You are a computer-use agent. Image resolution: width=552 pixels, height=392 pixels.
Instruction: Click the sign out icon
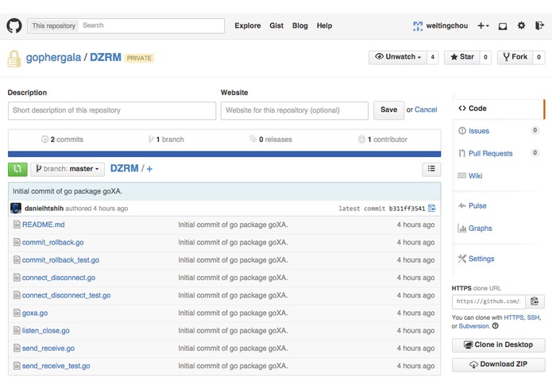539,25
